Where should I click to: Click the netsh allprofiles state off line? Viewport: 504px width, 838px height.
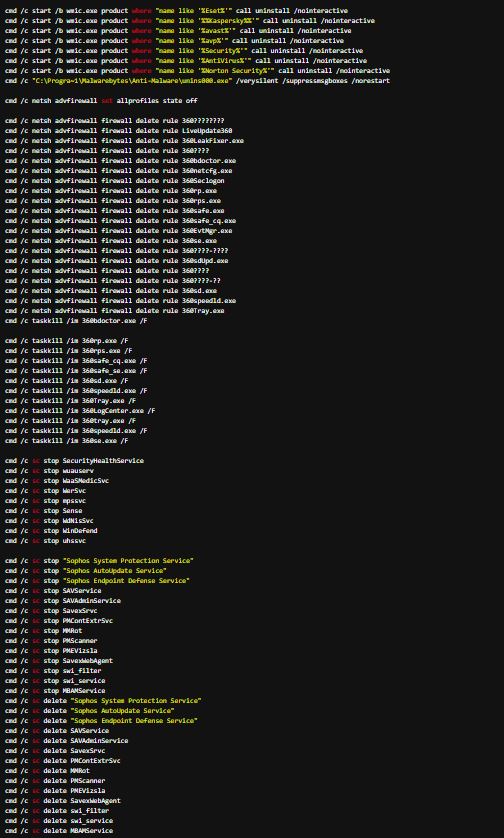point(102,100)
